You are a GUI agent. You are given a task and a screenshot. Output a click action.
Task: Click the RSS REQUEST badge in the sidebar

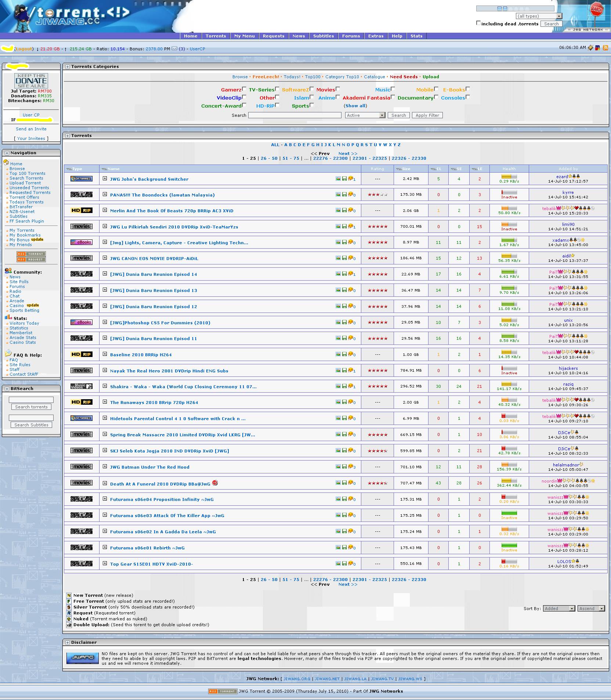point(31,259)
